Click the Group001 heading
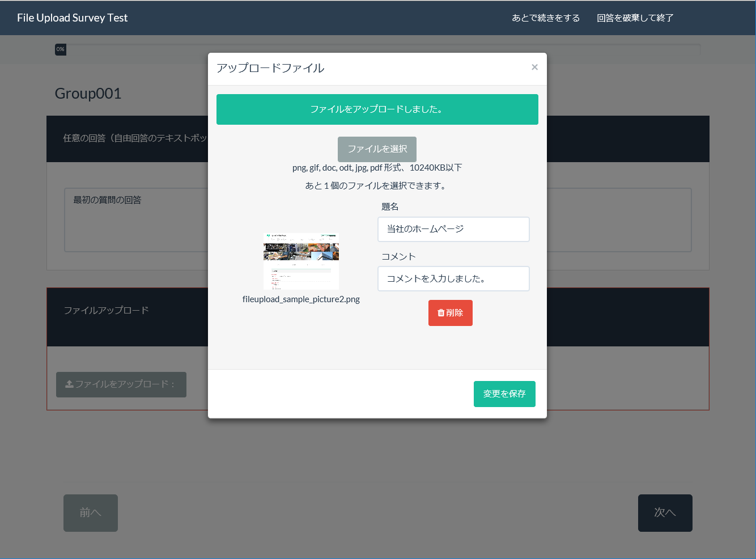The width and height of the screenshot is (756, 559). (x=88, y=94)
